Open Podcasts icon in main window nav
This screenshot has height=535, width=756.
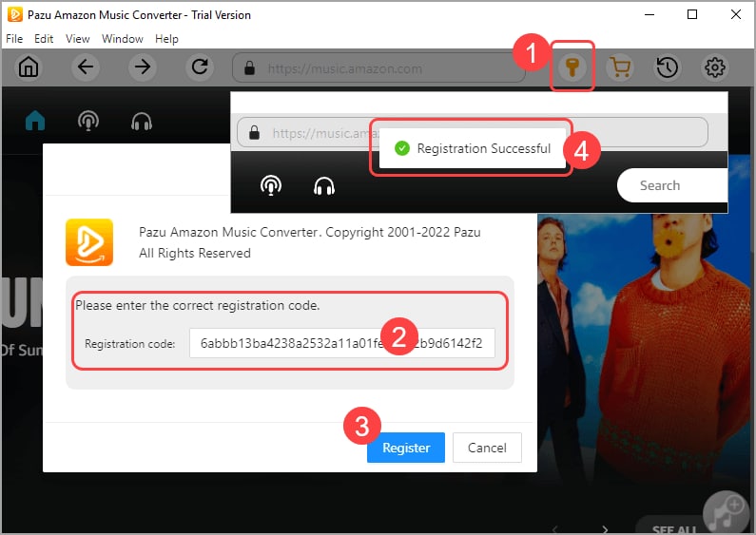tap(88, 121)
